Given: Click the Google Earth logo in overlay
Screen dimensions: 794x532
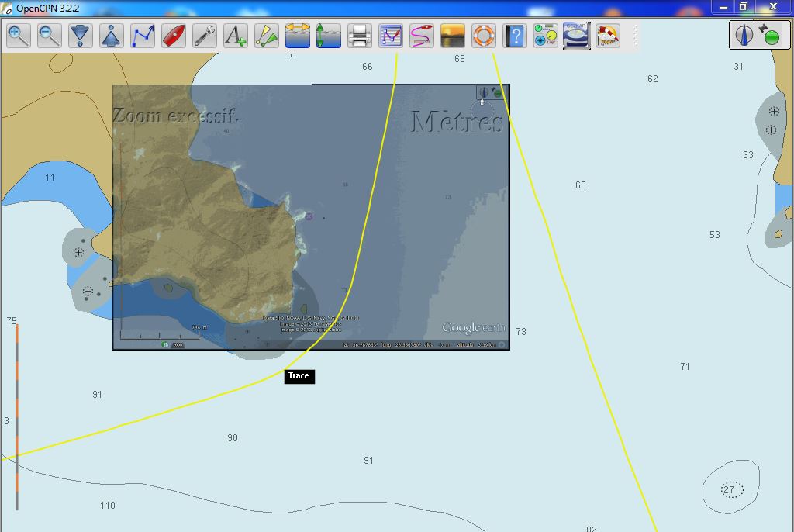Looking at the screenshot, I should (x=474, y=328).
